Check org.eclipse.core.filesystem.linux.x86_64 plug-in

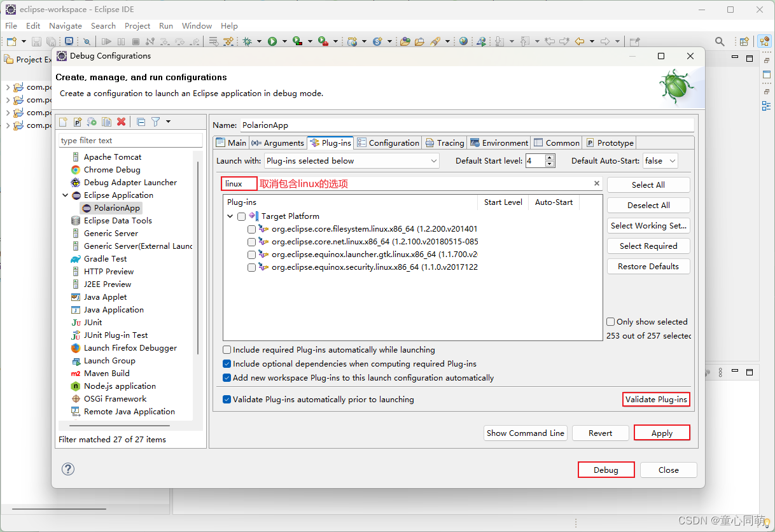(251, 229)
